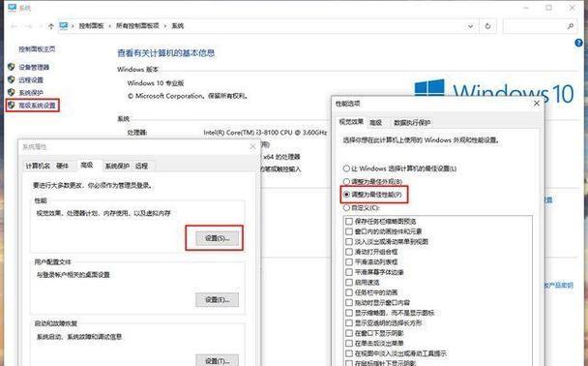The width and height of the screenshot is (588, 366).
Task: Enable 滑动打开组合框 checkbox
Action: tap(349, 252)
